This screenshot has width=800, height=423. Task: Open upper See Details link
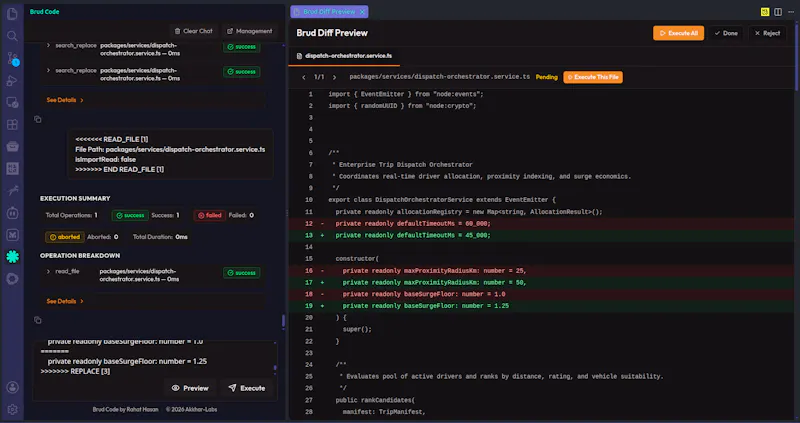(x=65, y=100)
